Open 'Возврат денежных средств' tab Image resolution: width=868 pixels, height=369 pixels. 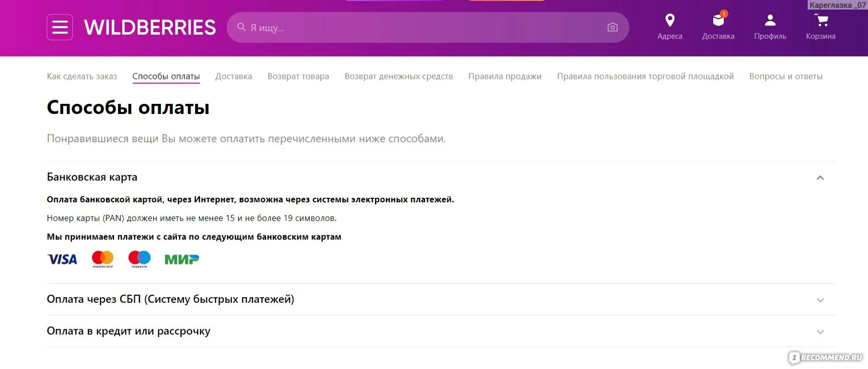point(399,76)
